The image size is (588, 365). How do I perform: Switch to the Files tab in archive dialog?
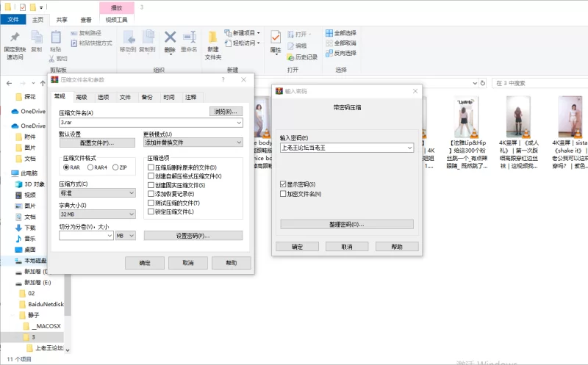pyautogui.click(x=125, y=97)
